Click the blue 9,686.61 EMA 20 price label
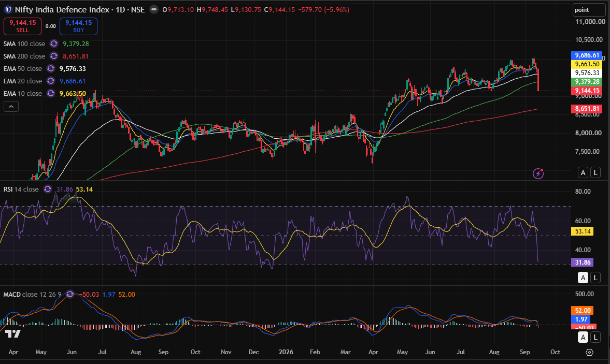The height and width of the screenshot is (364, 610). [587, 55]
